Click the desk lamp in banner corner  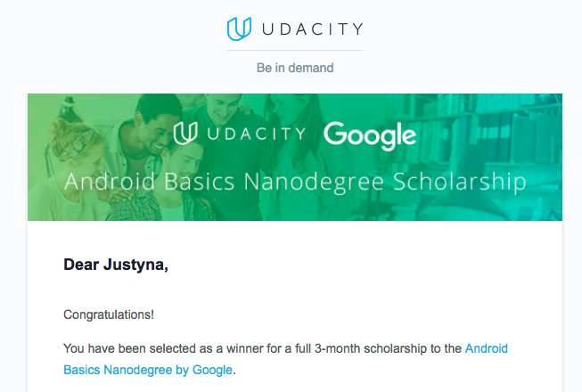69,109
